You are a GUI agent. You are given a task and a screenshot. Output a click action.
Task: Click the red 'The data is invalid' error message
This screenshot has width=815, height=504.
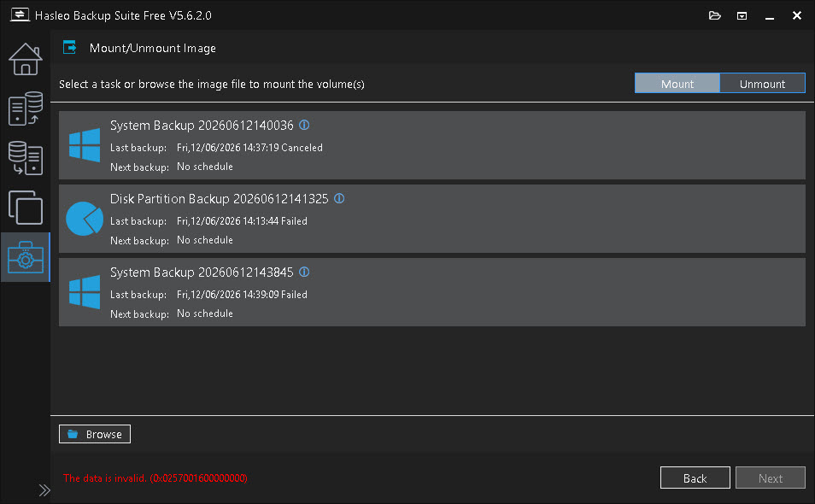[x=155, y=478]
